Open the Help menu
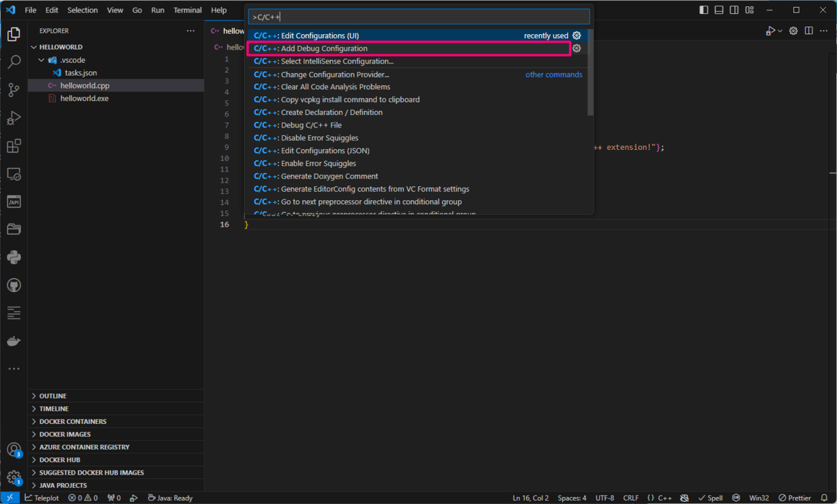Viewport: 837px width, 504px height. 219,10
